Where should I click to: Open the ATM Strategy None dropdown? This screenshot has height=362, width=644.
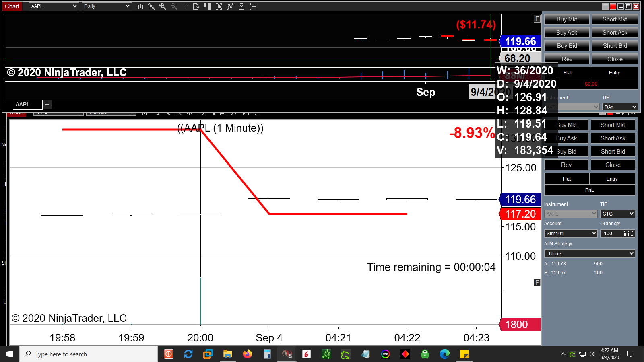(x=590, y=254)
